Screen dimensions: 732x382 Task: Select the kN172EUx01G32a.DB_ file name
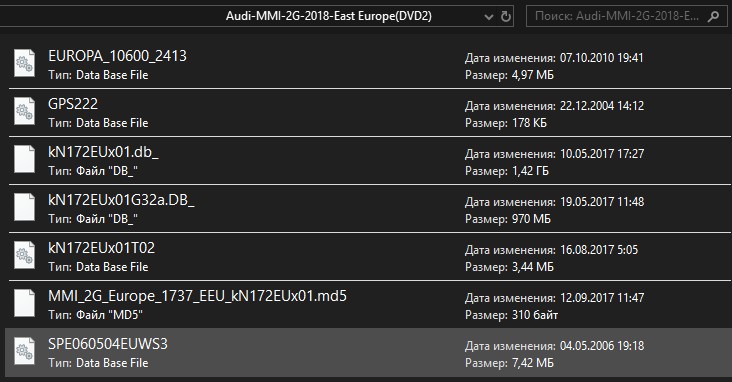coord(121,200)
